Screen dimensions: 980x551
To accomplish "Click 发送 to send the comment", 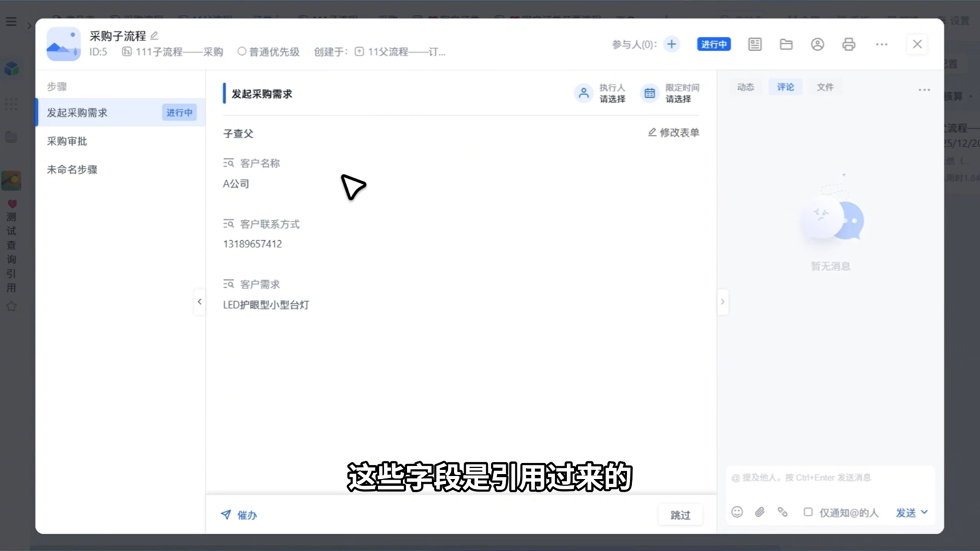I will click(906, 513).
